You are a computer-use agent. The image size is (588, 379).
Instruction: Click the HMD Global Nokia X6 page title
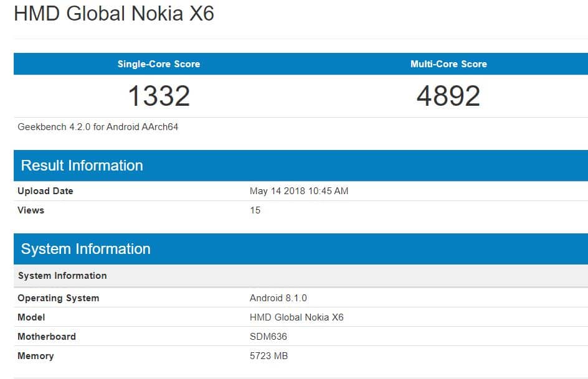pos(115,14)
